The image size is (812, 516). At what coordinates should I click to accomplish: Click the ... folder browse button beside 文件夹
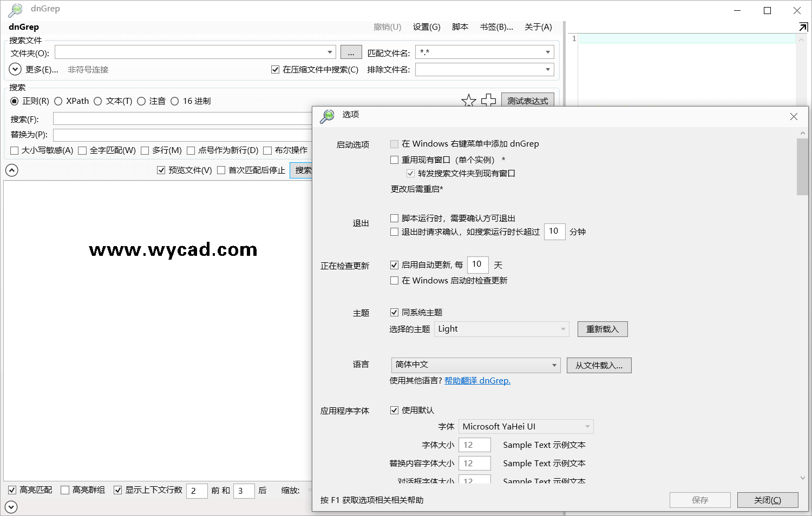[x=351, y=51]
